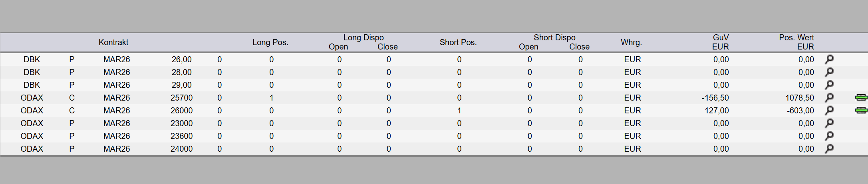Click magnifier icon for ODAX C 26000
The image size is (868, 184).
pyautogui.click(x=829, y=111)
